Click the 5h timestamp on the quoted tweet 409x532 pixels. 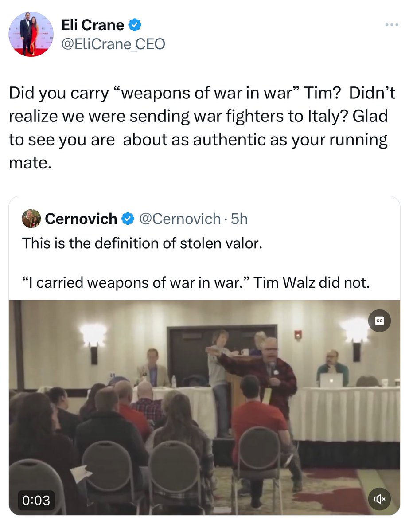[239, 219]
